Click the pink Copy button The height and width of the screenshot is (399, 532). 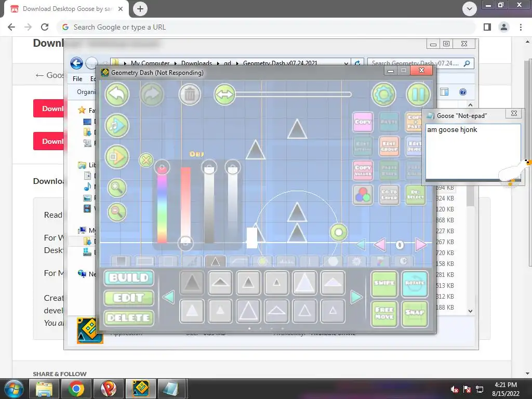363,122
